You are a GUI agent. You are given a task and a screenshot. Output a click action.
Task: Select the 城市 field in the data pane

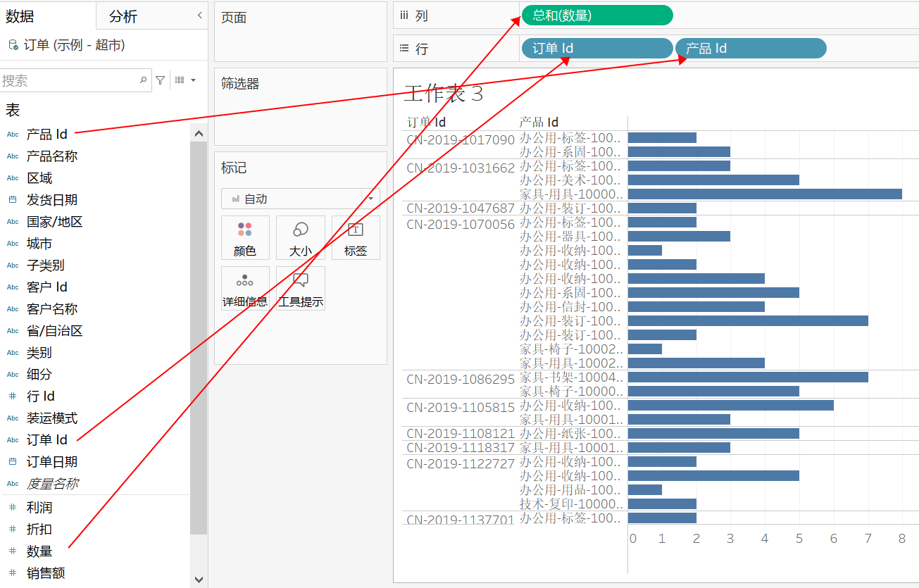coord(39,244)
